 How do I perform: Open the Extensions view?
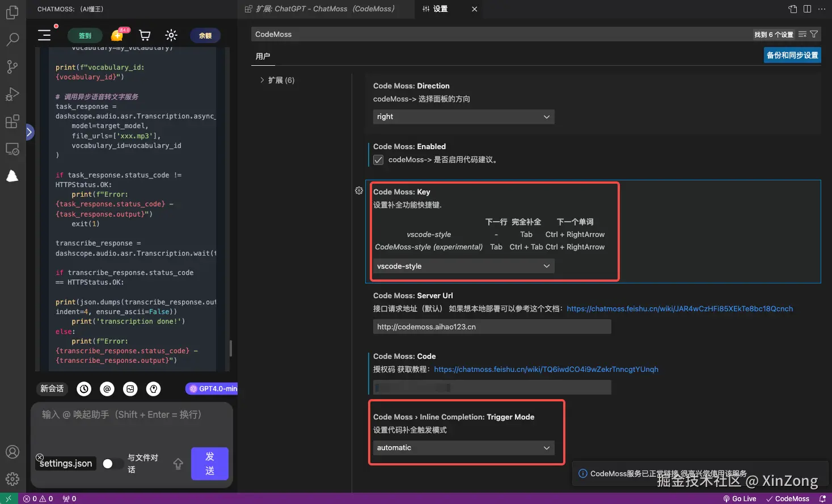coord(12,121)
